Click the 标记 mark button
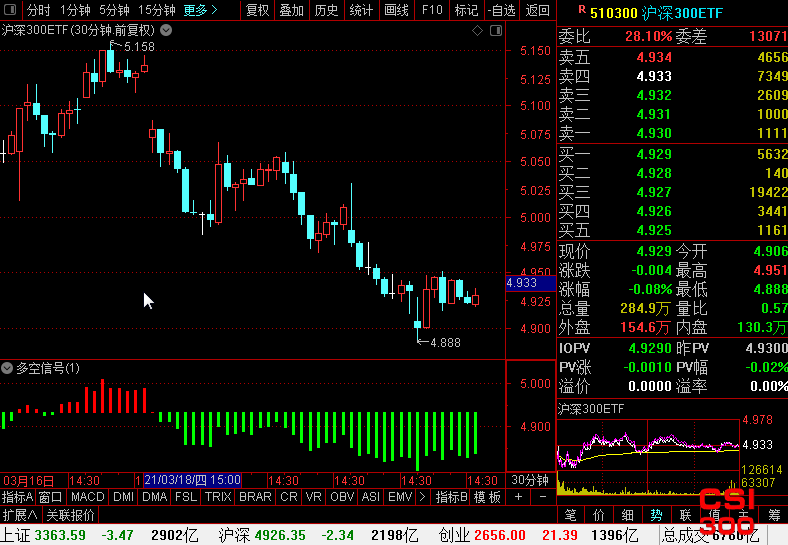Viewport: 788px width, 545px height. (x=466, y=10)
